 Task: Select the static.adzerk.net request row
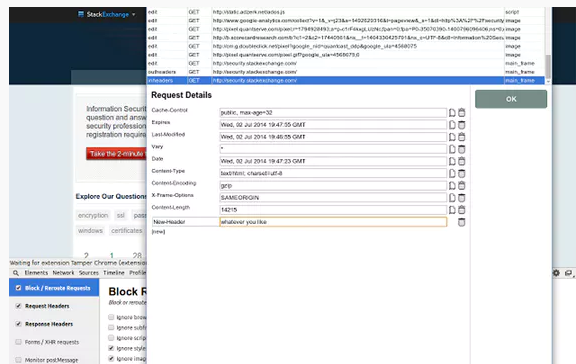tap(345, 12)
